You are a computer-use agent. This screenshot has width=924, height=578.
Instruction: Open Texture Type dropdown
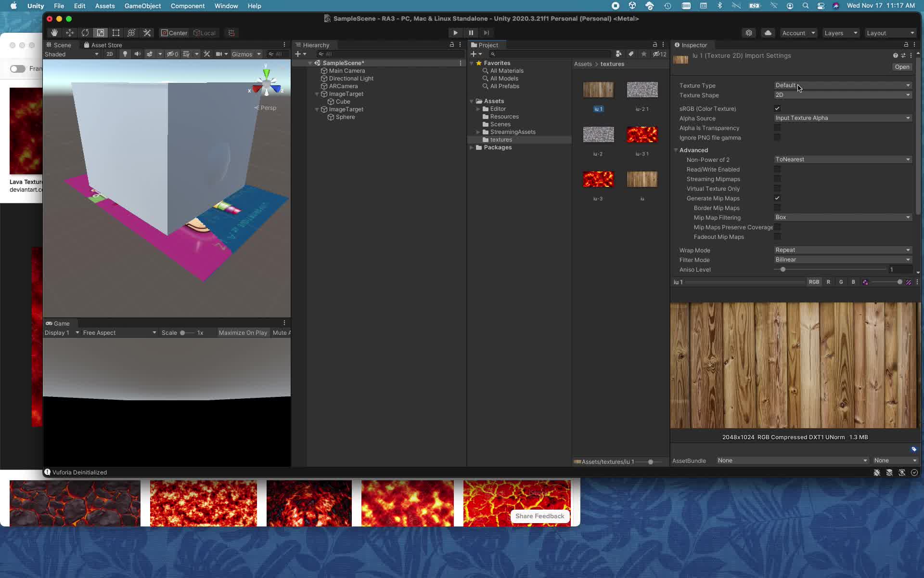(843, 85)
